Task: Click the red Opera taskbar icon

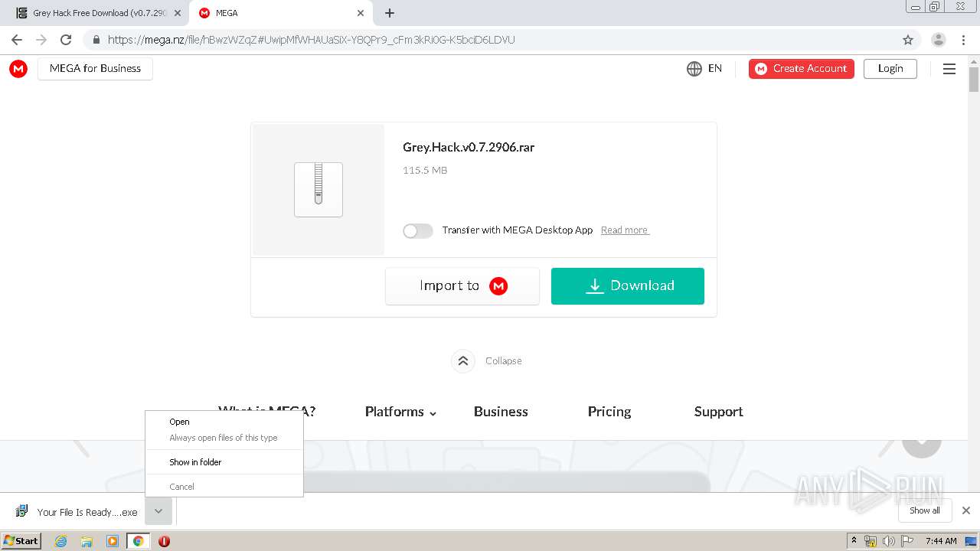Action: tap(164, 541)
